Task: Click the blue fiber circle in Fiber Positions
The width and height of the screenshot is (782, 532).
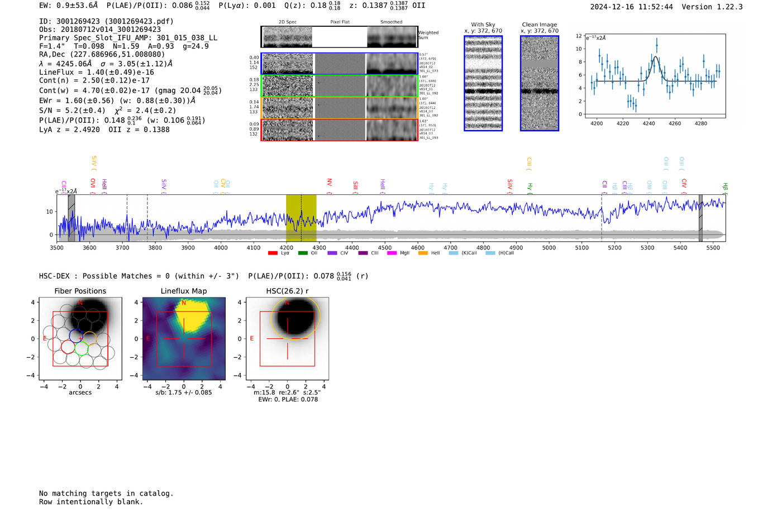Action: coord(76,336)
